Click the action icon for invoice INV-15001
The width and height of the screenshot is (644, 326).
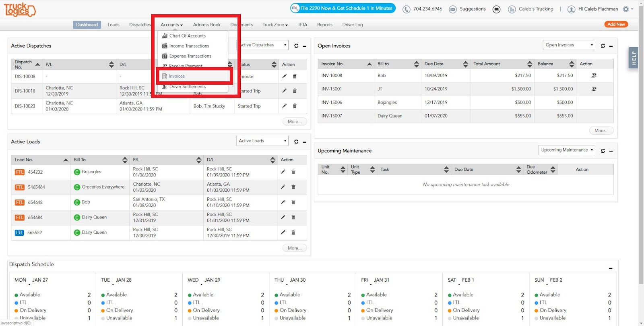pyautogui.click(x=594, y=89)
